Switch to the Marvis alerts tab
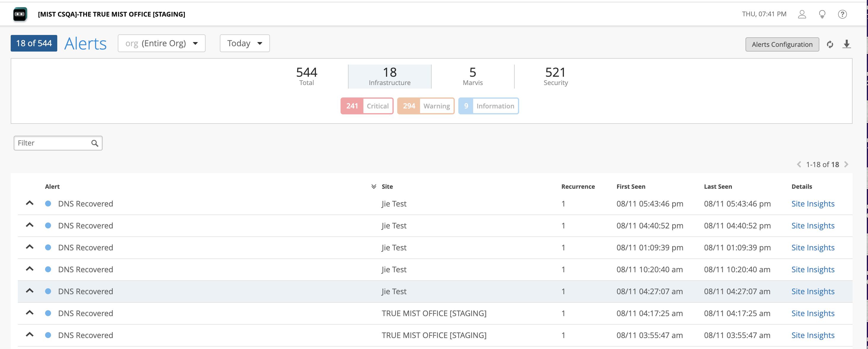 point(472,76)
